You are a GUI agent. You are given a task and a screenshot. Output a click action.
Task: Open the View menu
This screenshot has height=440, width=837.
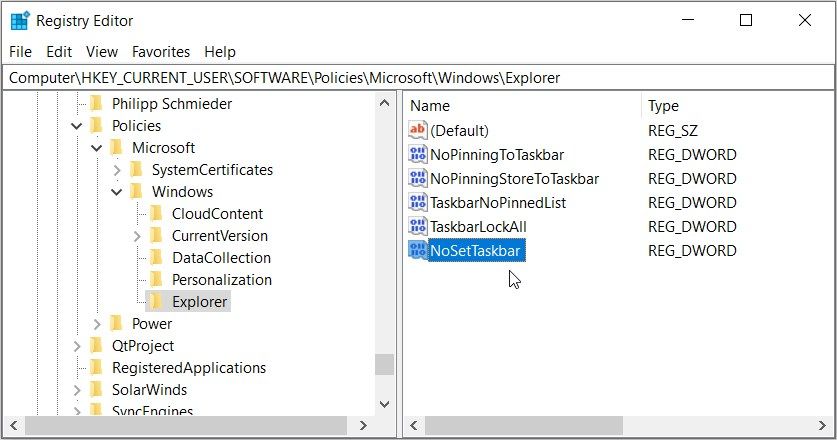pos(101,52)
